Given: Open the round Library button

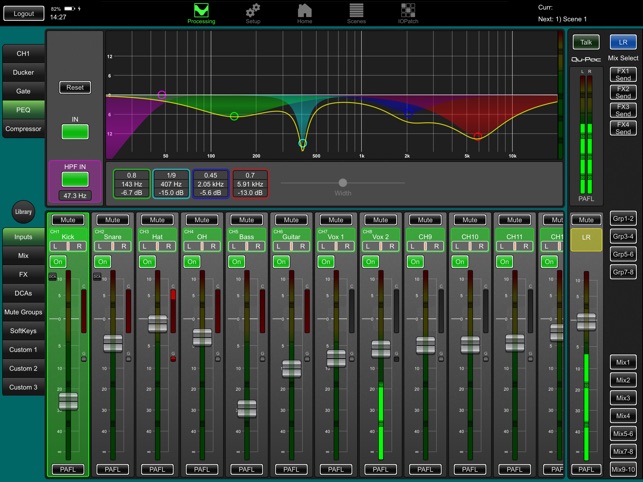Looking at the screenshot, I should coord(22,212).
